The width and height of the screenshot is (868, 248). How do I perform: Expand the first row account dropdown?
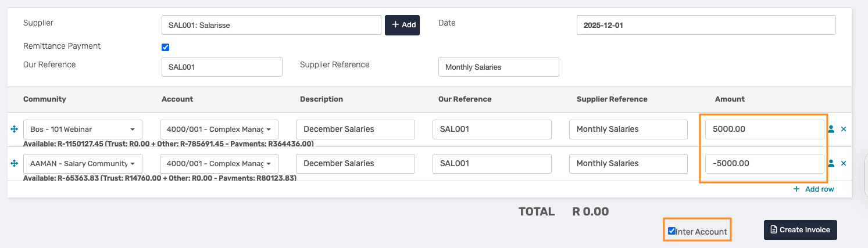(x=219, y=130)
